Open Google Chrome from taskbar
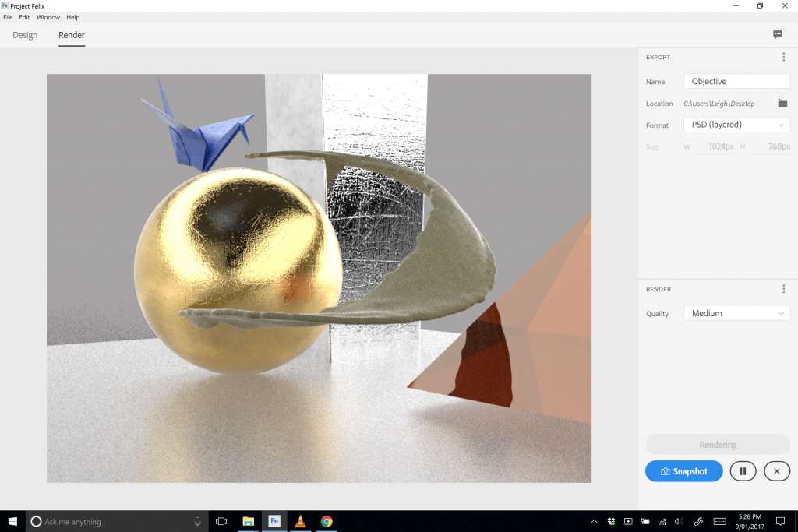This screenshot has height=532, width=798. (x=327, y=521)
